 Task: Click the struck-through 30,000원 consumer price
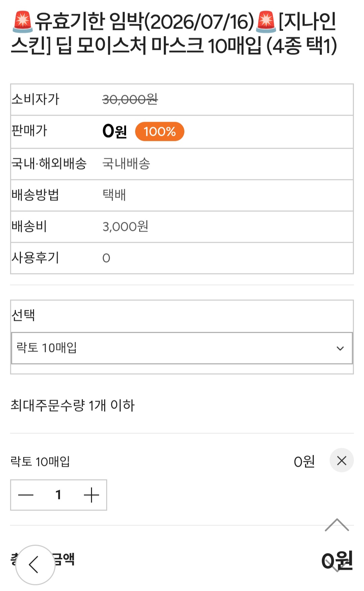pos(130,99)
